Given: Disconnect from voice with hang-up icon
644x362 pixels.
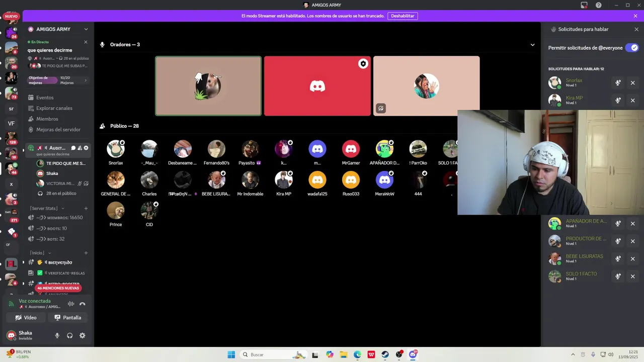Looking at the screenshot, I should tap(83, 304).
